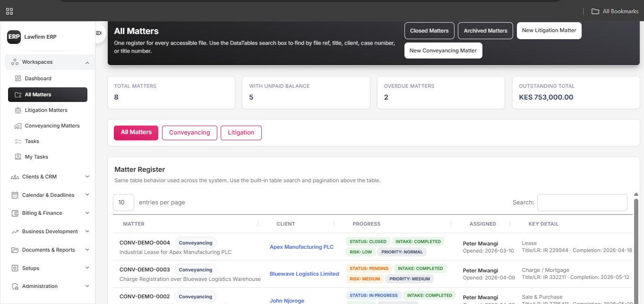The image size is (644, 304).
Task: Click matter reference CONV-DEMO-0004
Action: pyautogui.click(x=145, y=243)
